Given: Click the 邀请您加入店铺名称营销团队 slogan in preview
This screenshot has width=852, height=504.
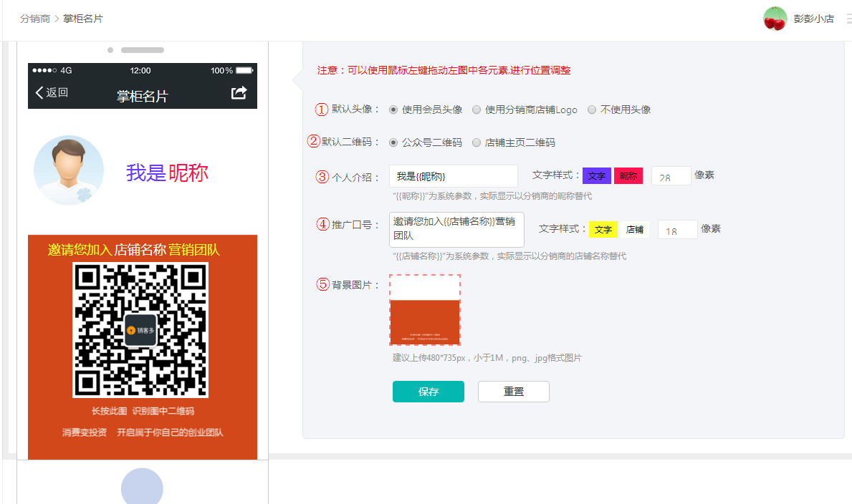Looking at the screenshot, I should [134, 250].
